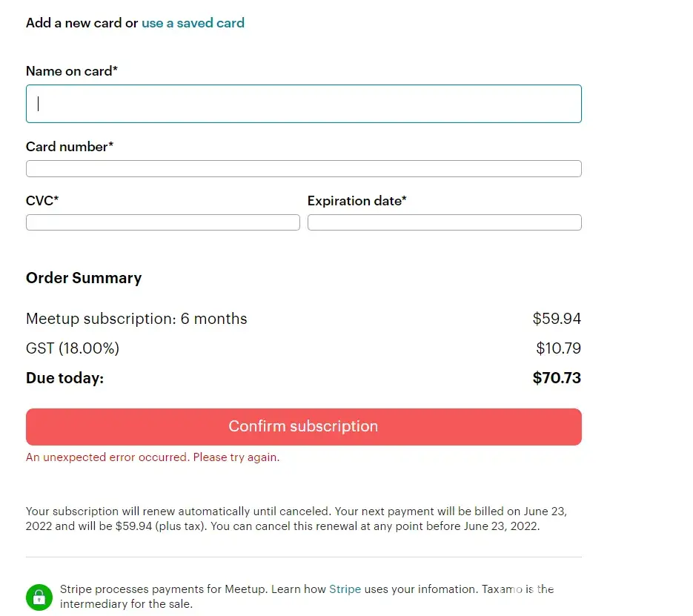
Task: Click the Expiration date input
Action: pos(444,222)
